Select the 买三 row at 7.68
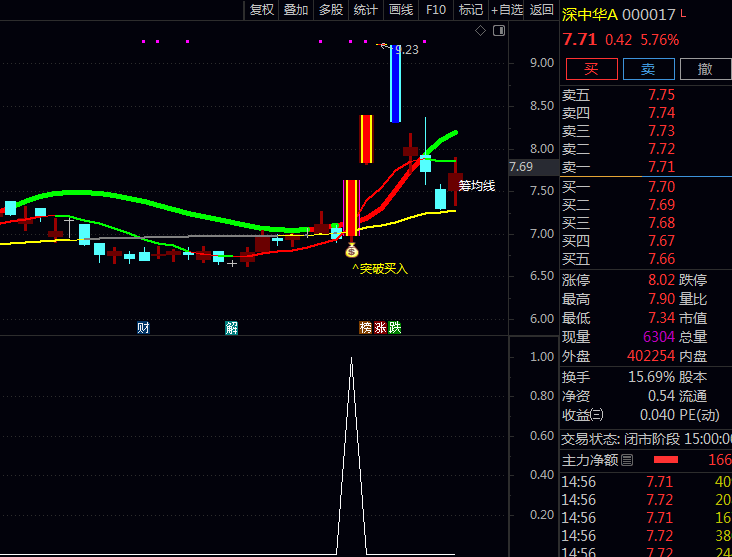 pyautogui.click(x=646, y=223)
